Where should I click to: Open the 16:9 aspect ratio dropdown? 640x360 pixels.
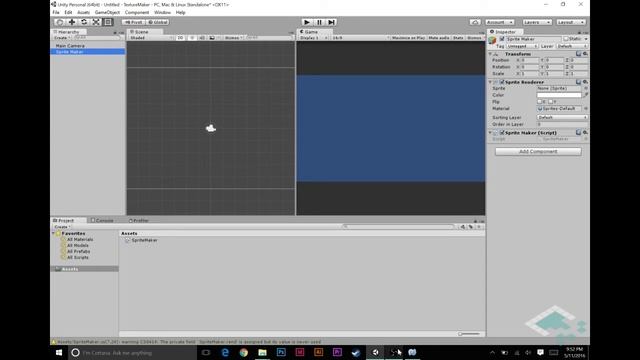click(x=361, y=38)
